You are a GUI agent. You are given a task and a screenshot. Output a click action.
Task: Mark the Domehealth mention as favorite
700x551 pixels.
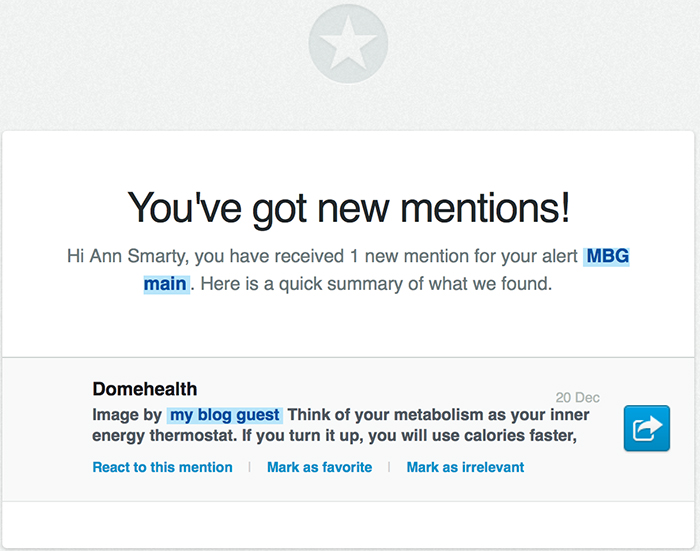pos(319,467)
